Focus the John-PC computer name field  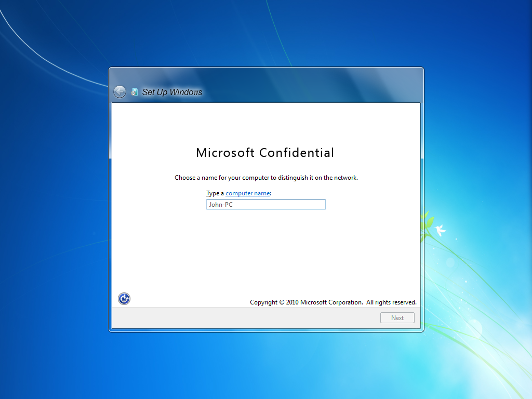(265, 205)
